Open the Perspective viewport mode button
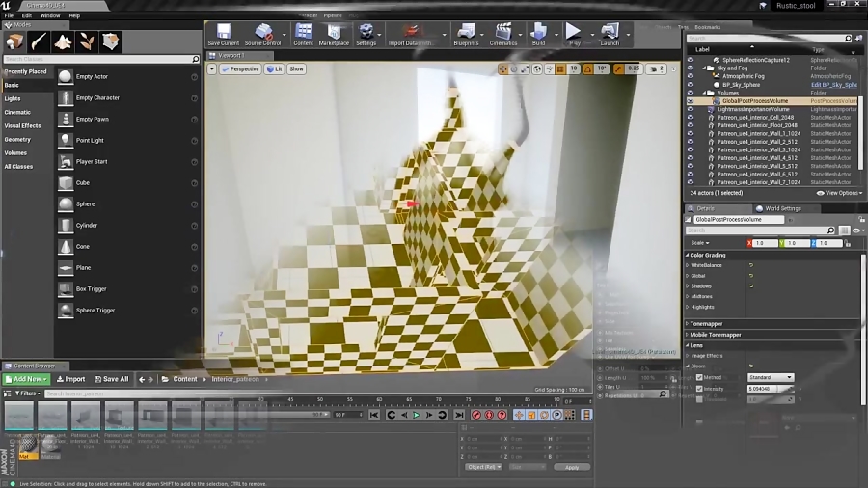The image size is (868, 488). (240, 69)
